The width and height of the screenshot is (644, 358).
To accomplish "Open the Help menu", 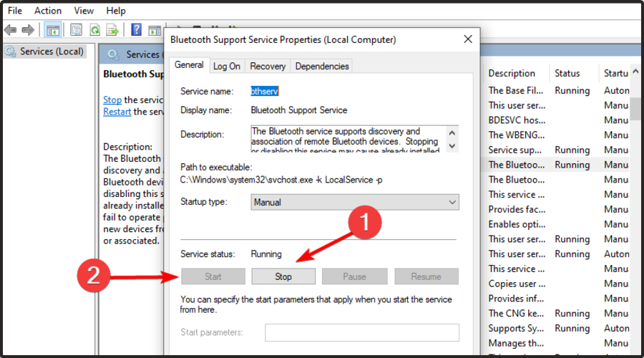I will (x=116, y=11).
